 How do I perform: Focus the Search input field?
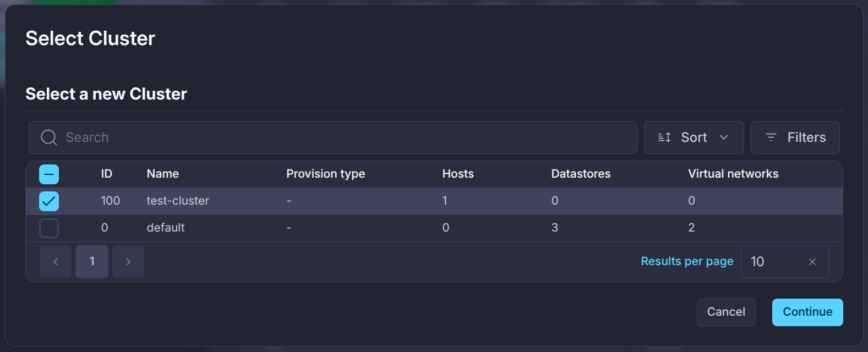point(333,137)
